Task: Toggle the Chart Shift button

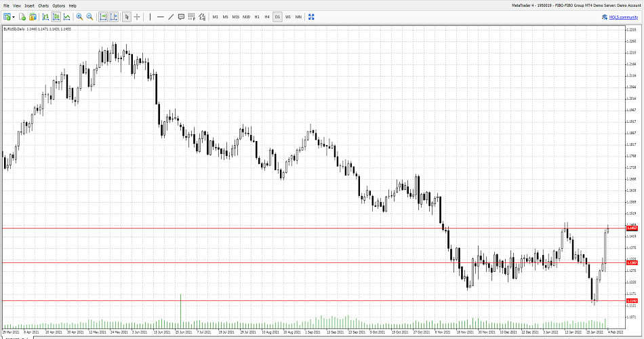Action: click(x=113, y=16)
